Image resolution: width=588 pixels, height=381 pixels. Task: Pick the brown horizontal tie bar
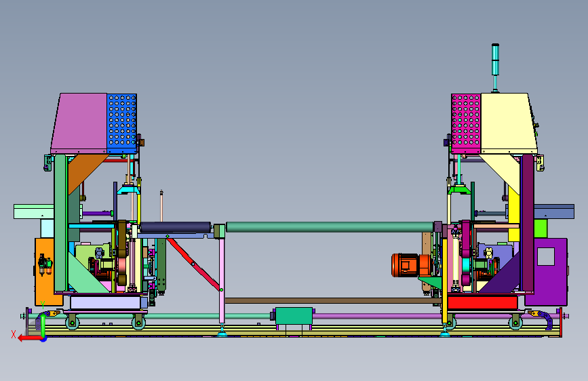pos(333,301)
